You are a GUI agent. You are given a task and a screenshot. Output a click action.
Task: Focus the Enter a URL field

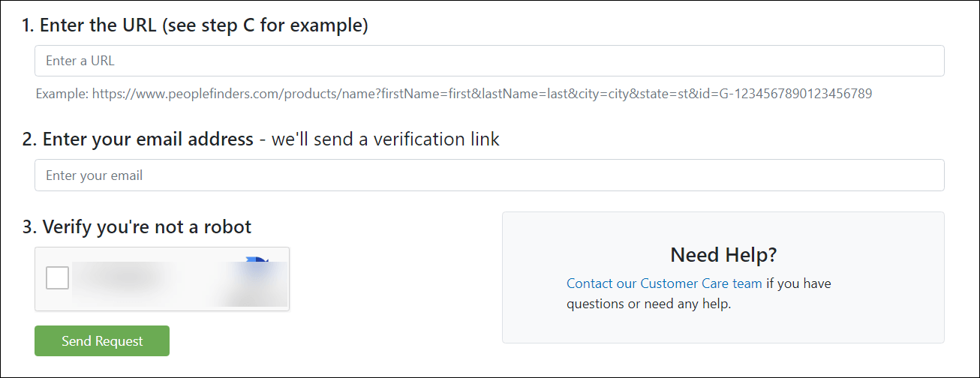[x=489, y=61]
